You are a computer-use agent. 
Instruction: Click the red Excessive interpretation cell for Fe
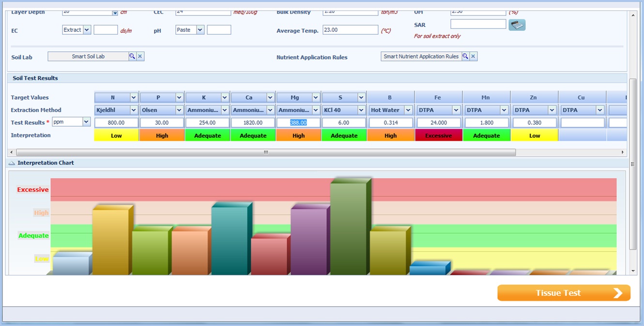(439, 136)
